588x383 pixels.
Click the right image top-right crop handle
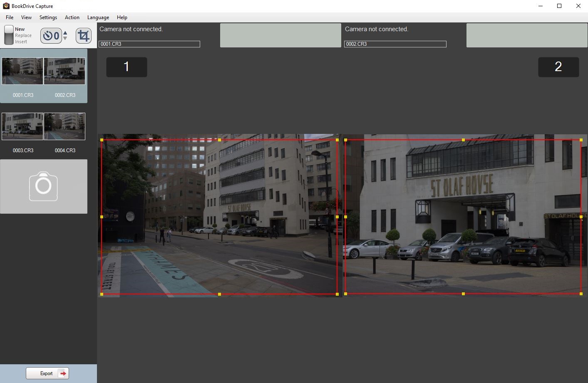tap(581, 140)
